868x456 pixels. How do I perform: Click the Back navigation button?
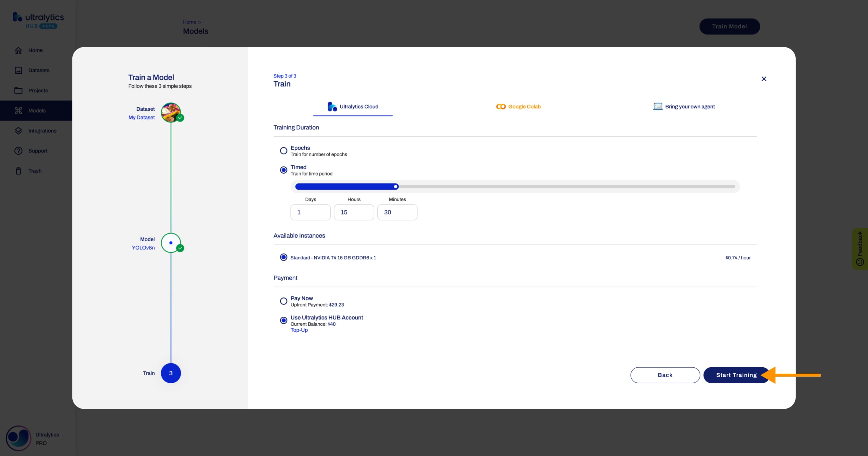[665, 375]
